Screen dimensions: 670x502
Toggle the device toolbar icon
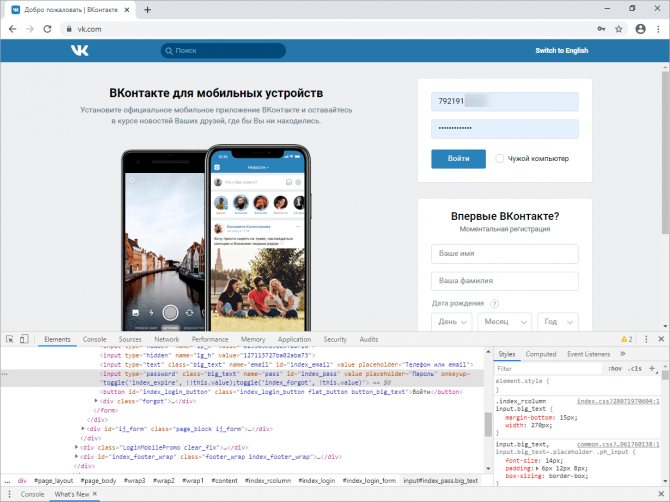tap(24, 339)
